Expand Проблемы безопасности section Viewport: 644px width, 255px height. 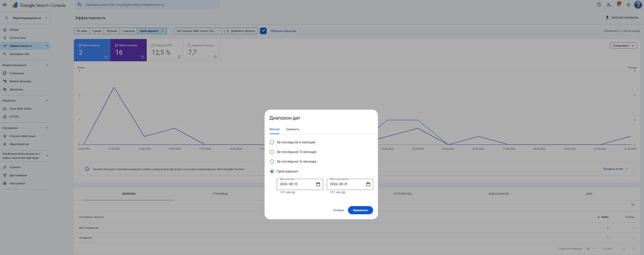click(47, 156)
